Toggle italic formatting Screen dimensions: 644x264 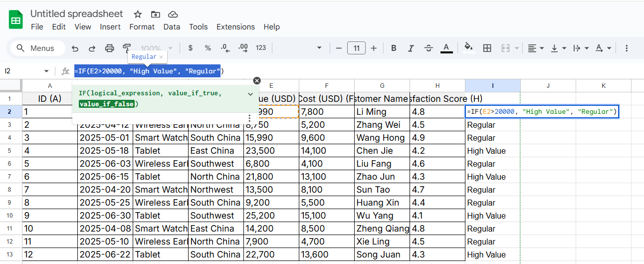tap(411, 48)
